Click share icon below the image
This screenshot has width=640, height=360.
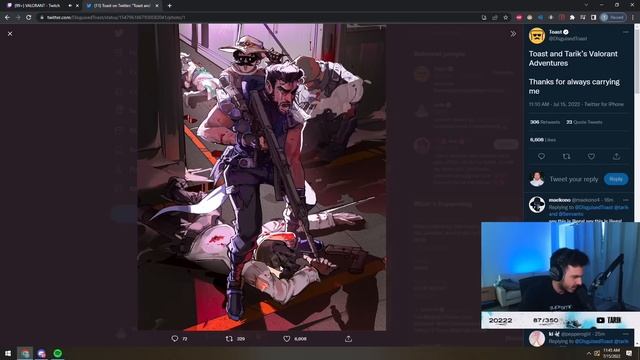[348, 339]
